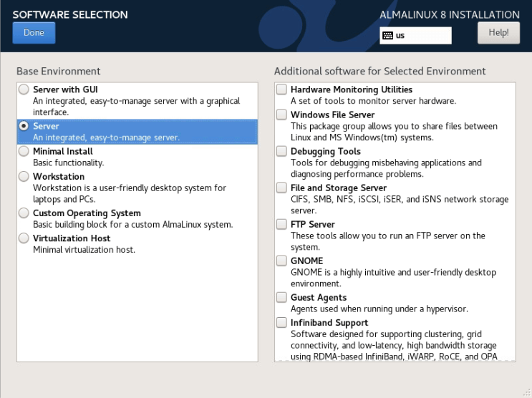Image resolution: width=532 pixels, height=398 pixels.
Task: Enable the Guest Agents checkbox
Action: coord(281,297)
